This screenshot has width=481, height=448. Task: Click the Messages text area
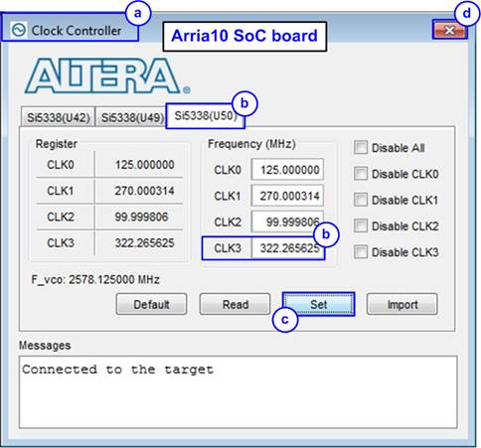tap(239, 392)
